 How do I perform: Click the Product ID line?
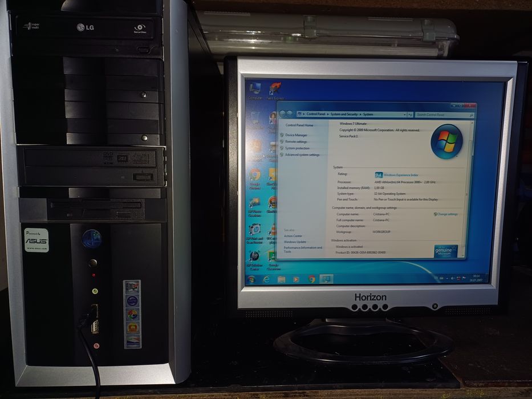[x=360, y=253]
